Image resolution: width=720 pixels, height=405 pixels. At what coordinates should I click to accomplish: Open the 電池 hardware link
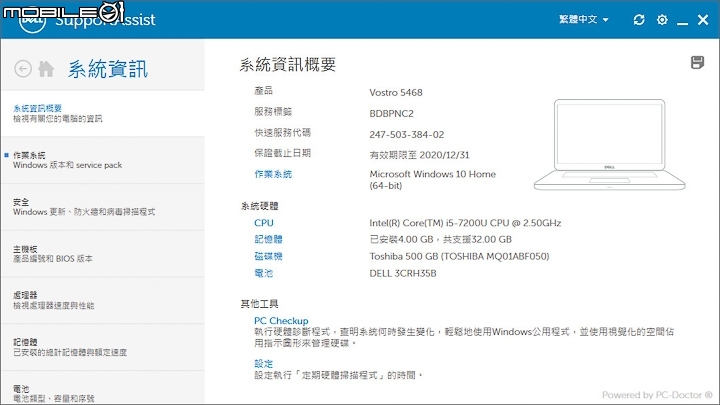click(264, 273)
